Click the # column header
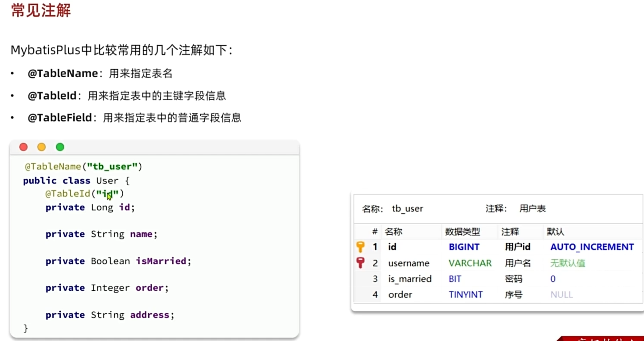 [x=375, y=232]
